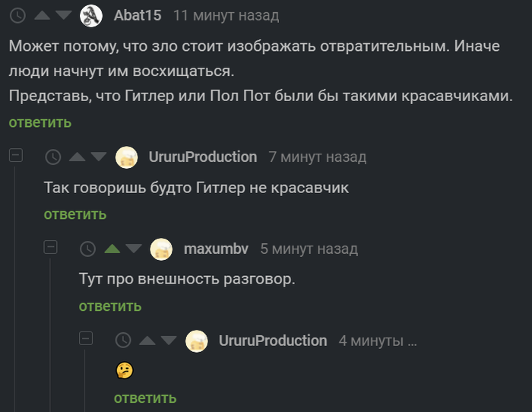Screen dimensions: 532x412
Task: Reply to maxumbv's comment
Action: coord(110,306)
